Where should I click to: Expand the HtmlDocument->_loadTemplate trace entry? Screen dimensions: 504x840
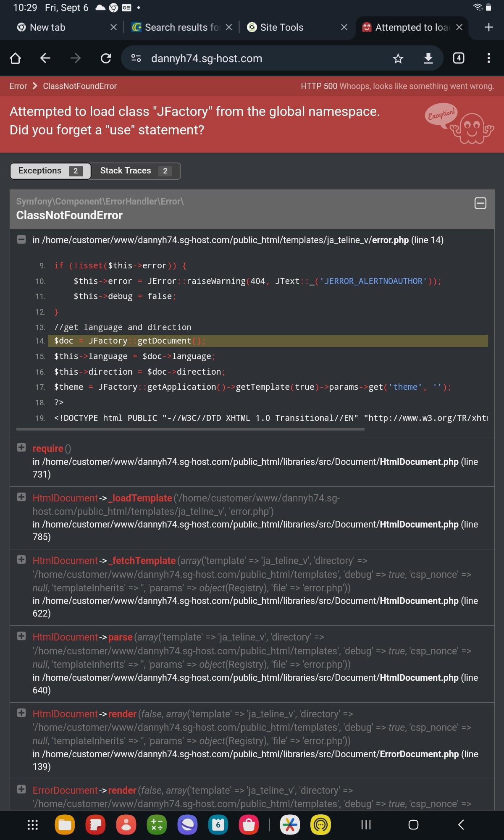(x=21, y=497)
